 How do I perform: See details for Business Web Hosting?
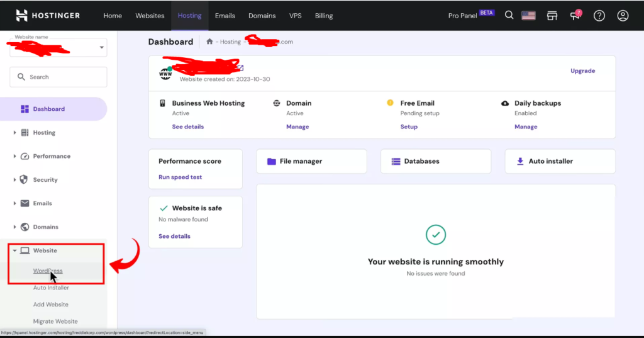click(187, 127)
